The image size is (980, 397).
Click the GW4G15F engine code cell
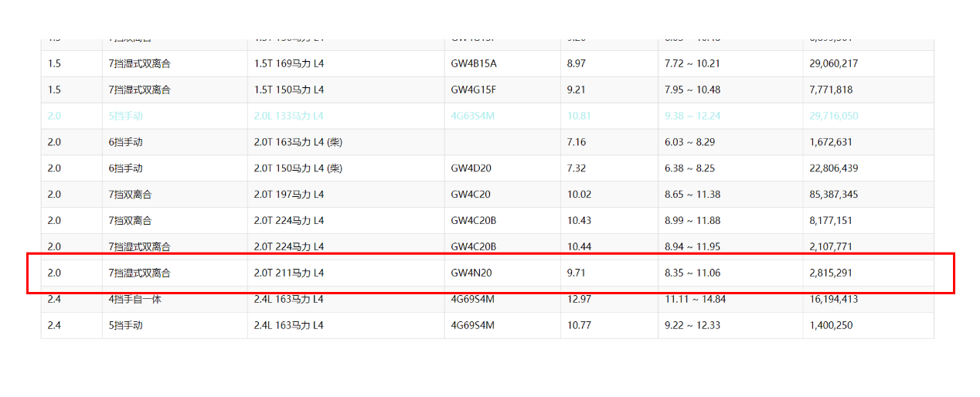[473, 90]
